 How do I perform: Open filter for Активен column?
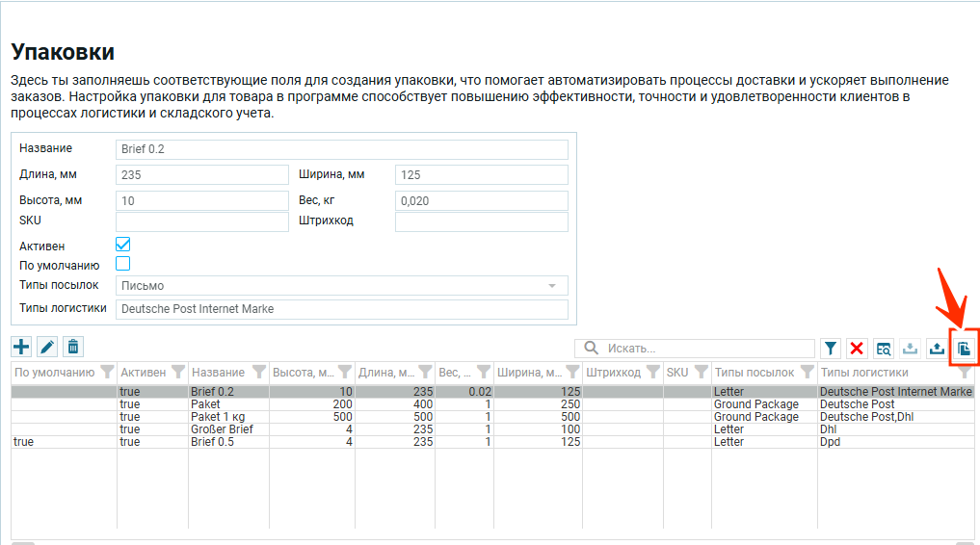[178, 373]
